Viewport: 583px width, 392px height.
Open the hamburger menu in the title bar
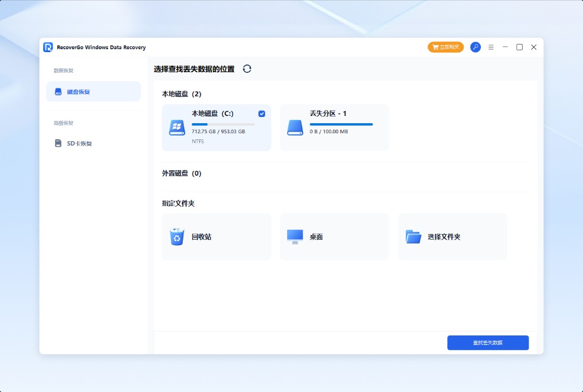(491, 47)
